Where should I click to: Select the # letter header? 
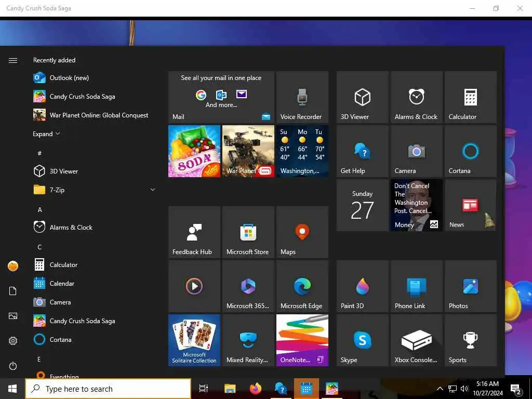coord(39,153)
